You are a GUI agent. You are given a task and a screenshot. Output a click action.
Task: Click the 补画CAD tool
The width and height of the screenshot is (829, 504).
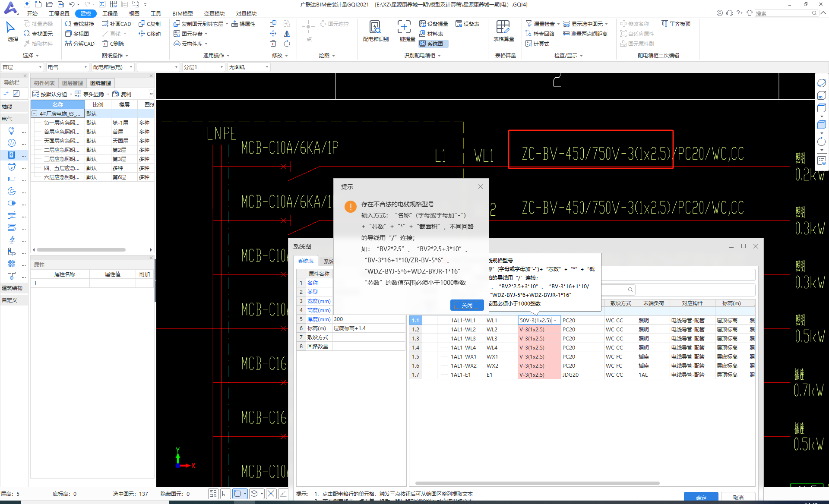(117, 24)
